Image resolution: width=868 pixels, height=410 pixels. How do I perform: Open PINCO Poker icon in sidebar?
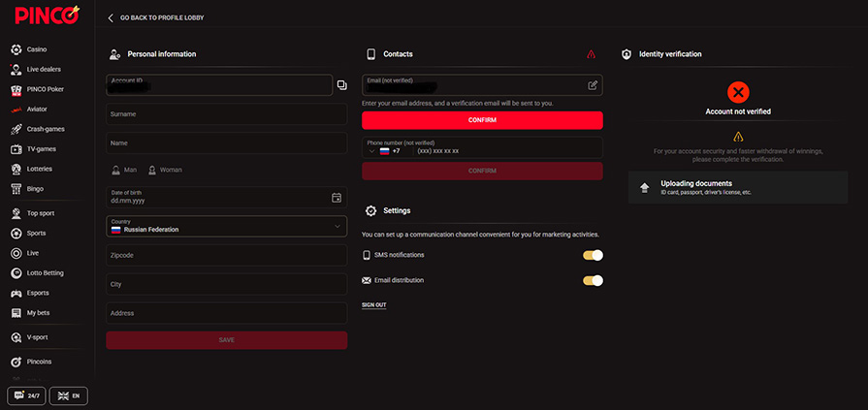(16, 89)
